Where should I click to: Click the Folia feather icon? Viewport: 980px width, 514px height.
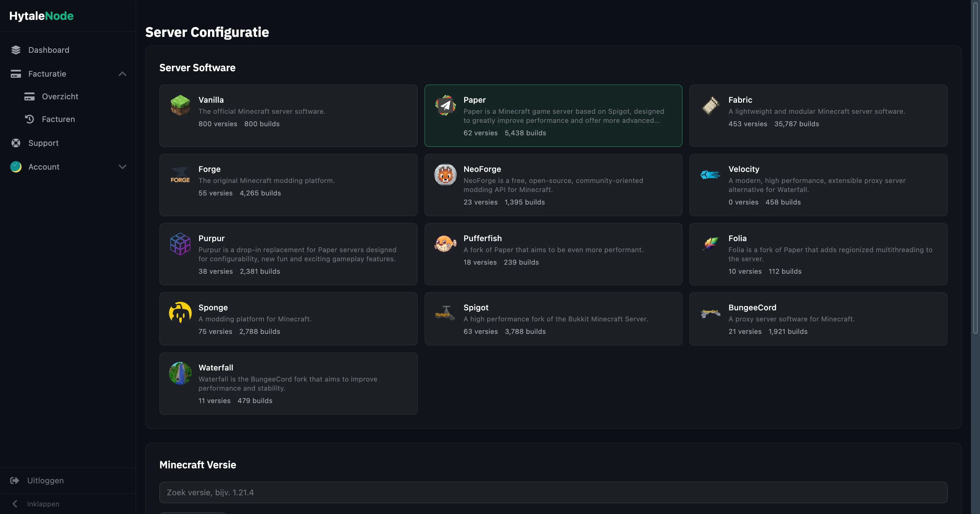[x=710, y=244]
